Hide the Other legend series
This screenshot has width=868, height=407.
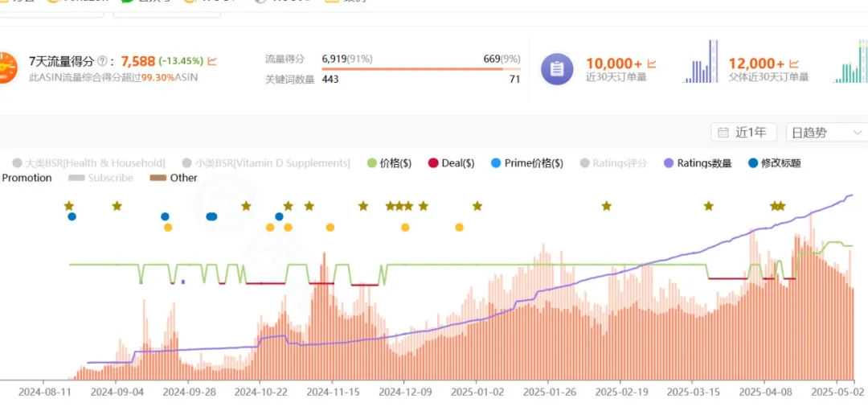click(174, 178)
